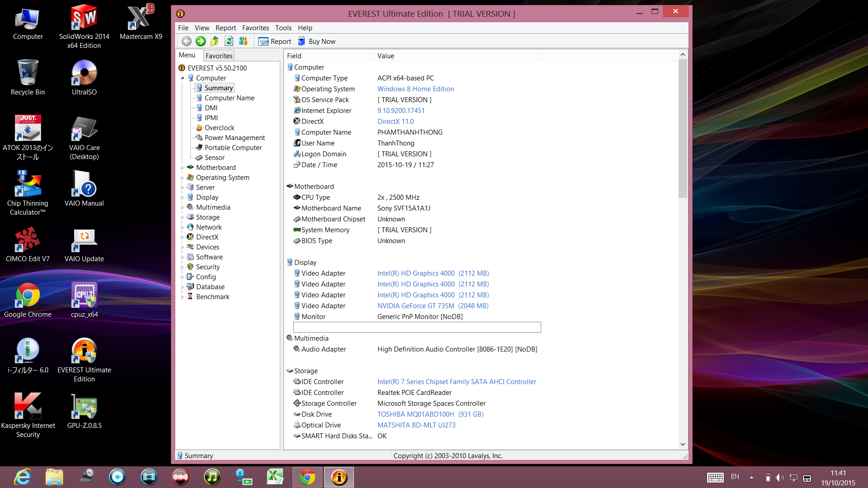Open the Tools menu

pos(283,28)
